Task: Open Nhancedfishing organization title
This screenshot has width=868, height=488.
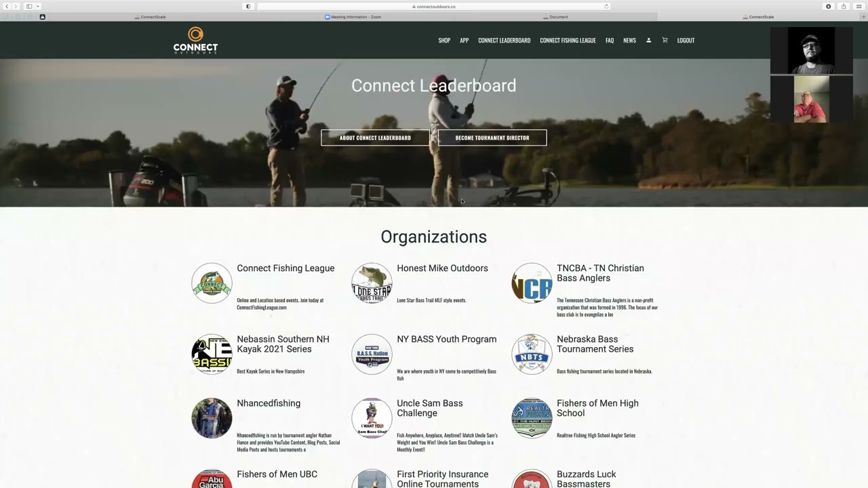Action: 269,403
